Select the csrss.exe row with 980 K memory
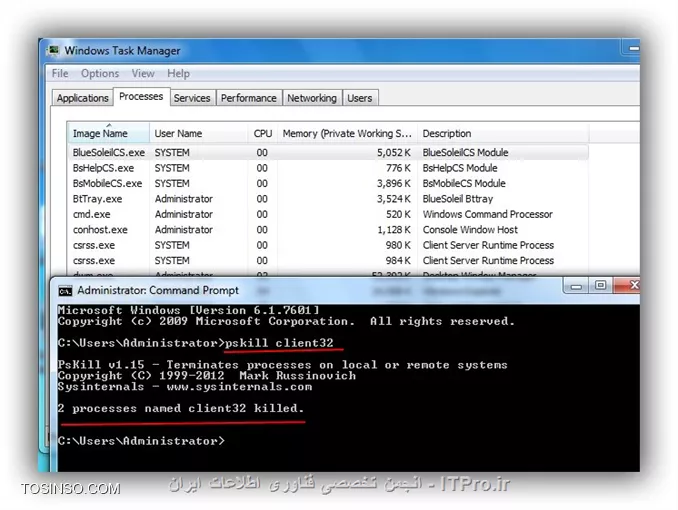Image resolution: width=678 pixels, height=510 pixels. (328, 245)
